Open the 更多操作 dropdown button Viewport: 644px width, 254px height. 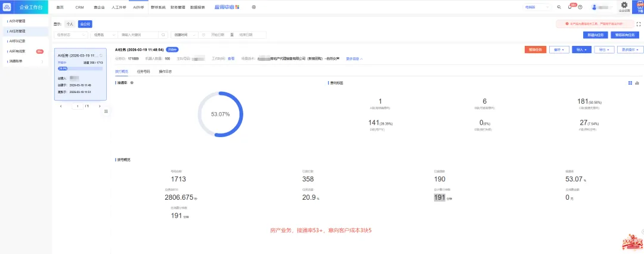[x=630, y=49]
